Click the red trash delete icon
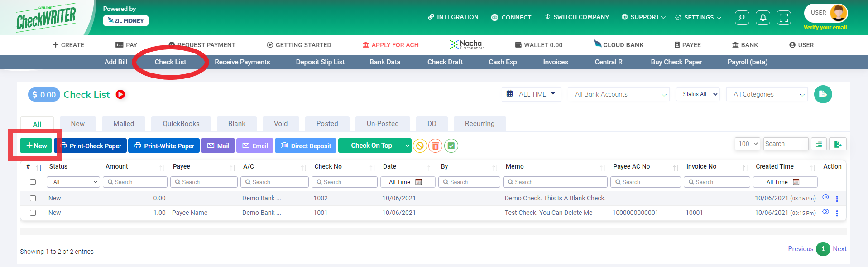Image resolution: width=868 pixels, height=267 pixels. [x=435, y=146]
